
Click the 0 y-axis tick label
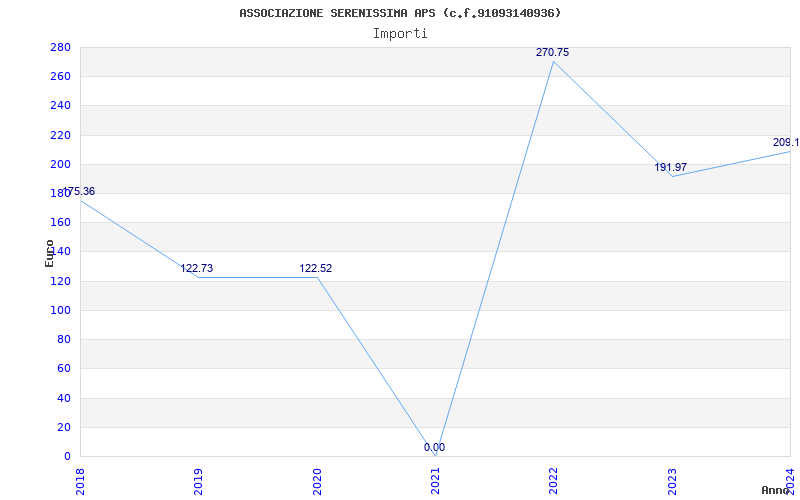(67, 457)
